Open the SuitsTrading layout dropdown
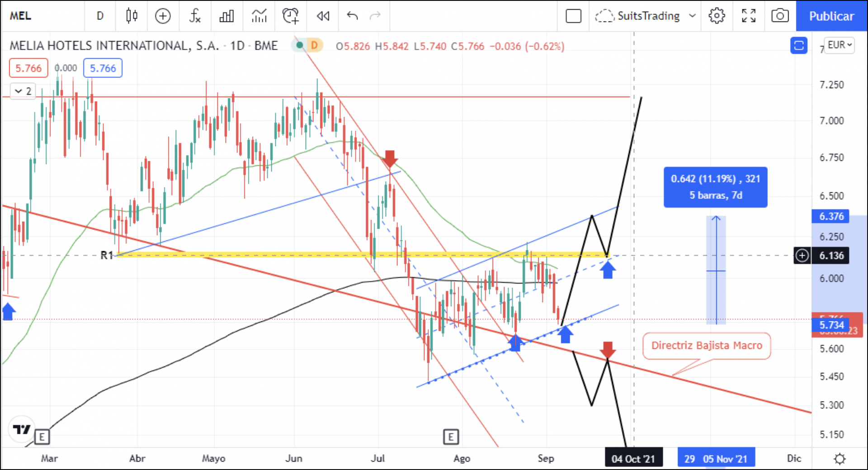The height and width of the screenshot is (470, 868). [646, 16]
